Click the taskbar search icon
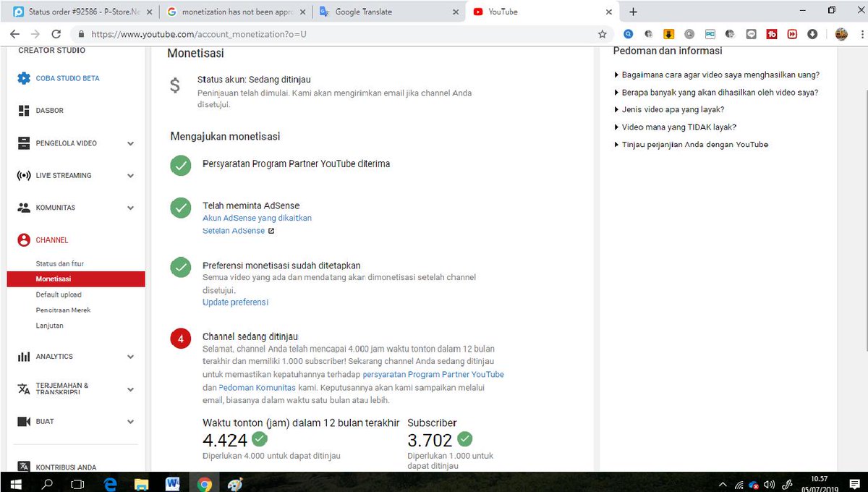This screenshot has width=868, height=492. [48, 483]
